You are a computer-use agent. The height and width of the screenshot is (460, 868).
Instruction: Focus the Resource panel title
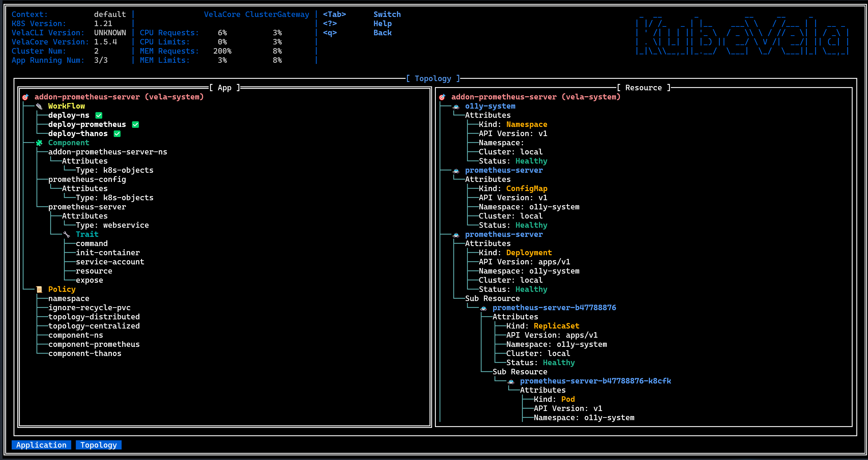click(644, 88)
